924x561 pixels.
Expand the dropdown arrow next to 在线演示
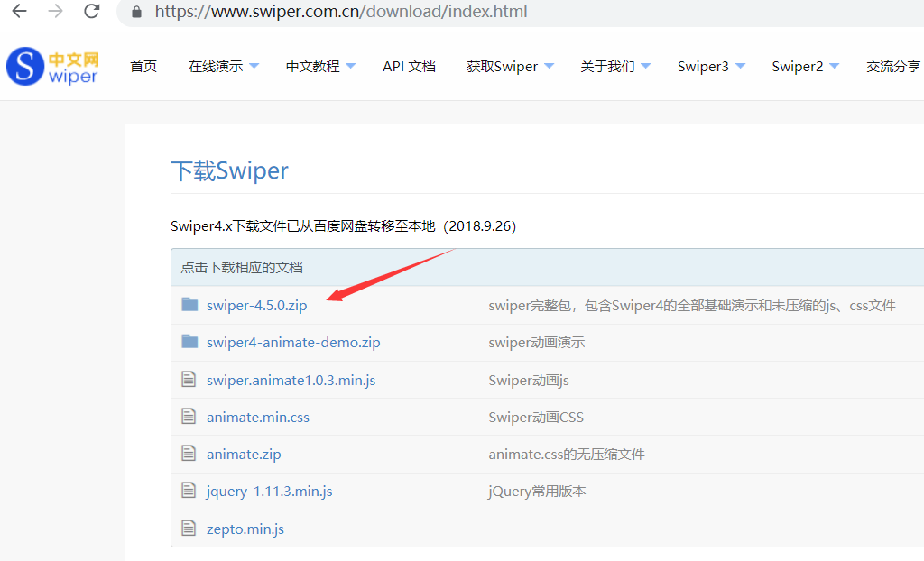tap(254, 66)
